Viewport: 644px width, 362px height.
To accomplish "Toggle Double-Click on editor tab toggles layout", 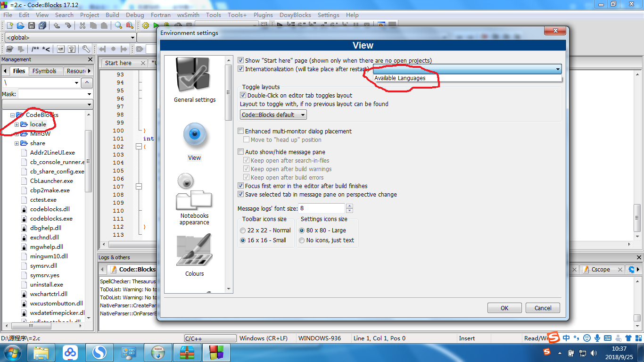I will pyautogui.click(x=243, y=95).
